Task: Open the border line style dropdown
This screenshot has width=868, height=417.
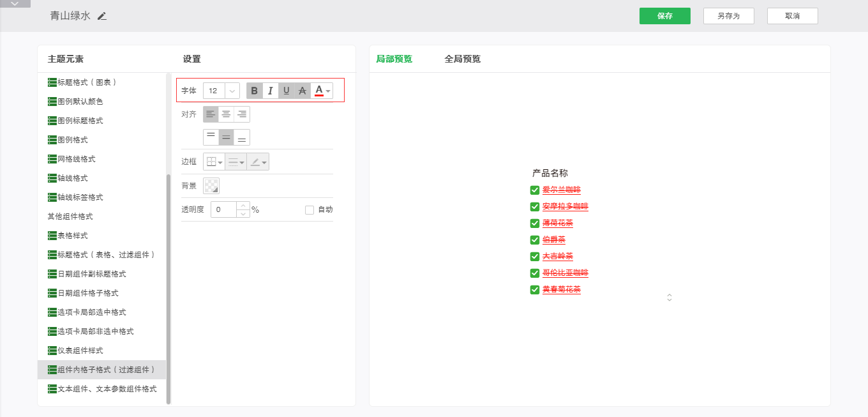Action: [236, 162]
